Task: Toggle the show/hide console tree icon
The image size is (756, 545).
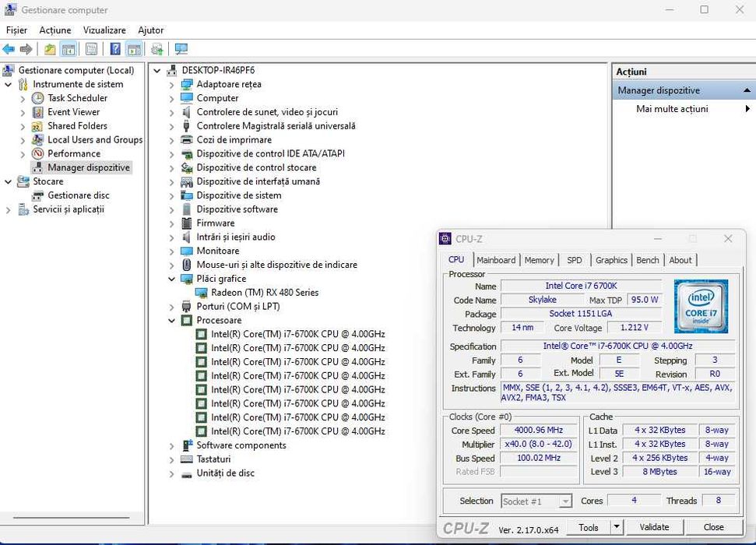Action: (x=69, y=49)
